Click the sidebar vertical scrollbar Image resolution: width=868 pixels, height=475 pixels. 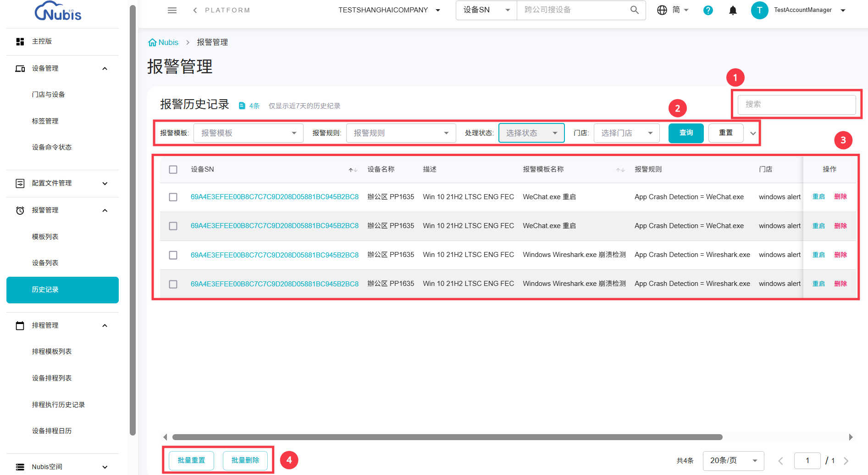[133, 220]
